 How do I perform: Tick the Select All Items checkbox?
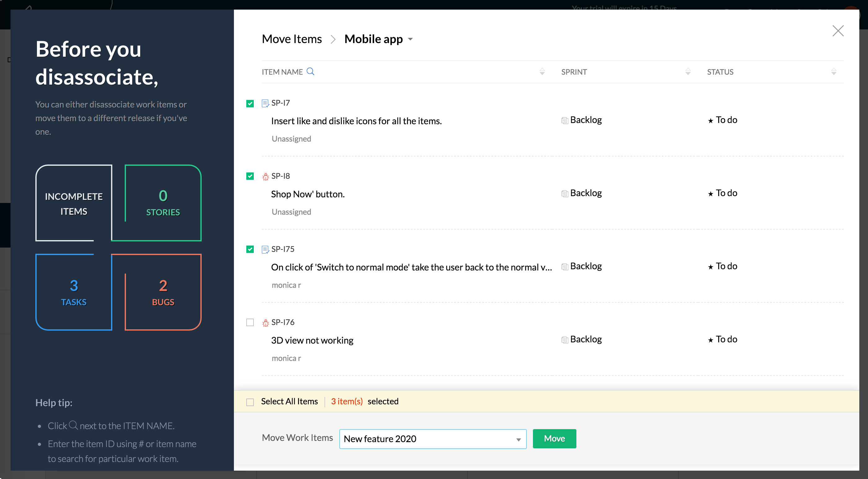tap(250, 402)
